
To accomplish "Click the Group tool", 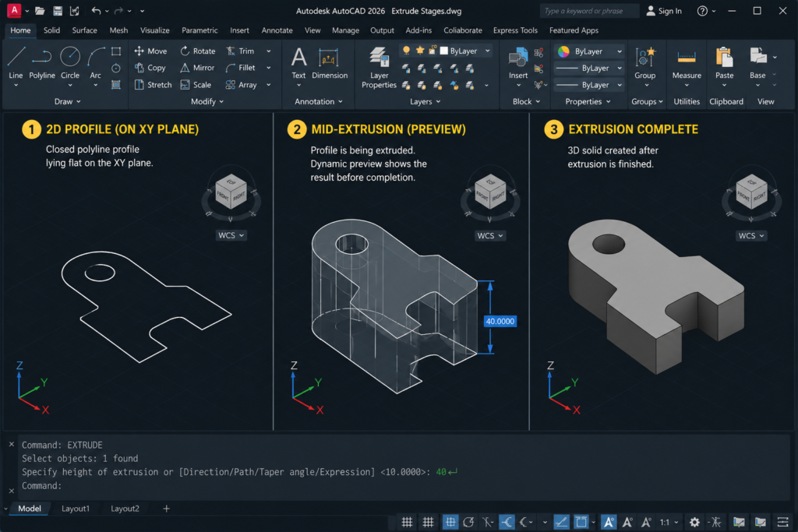I will coord(644,62).
